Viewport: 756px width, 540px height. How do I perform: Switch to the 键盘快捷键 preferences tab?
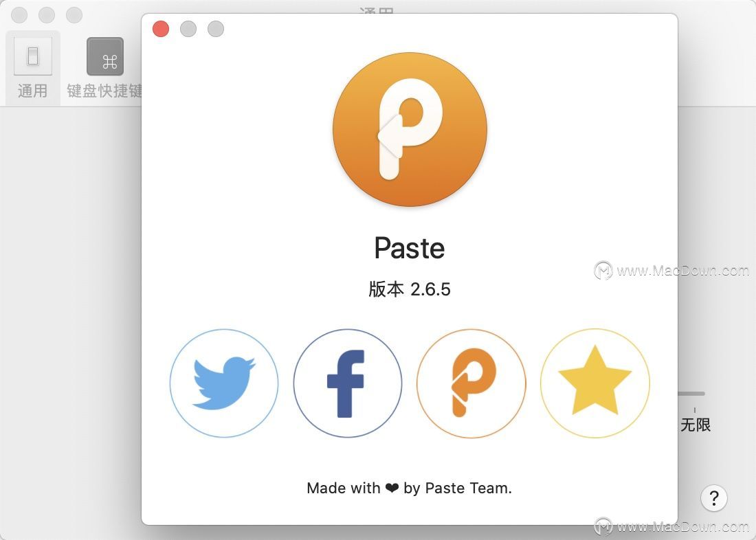click(x=104, y=68)
